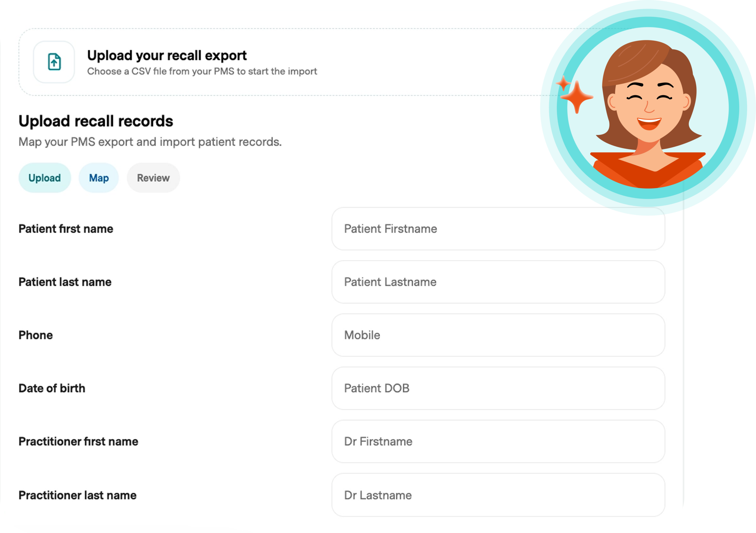Go to the Review step tab

(154, 178)
